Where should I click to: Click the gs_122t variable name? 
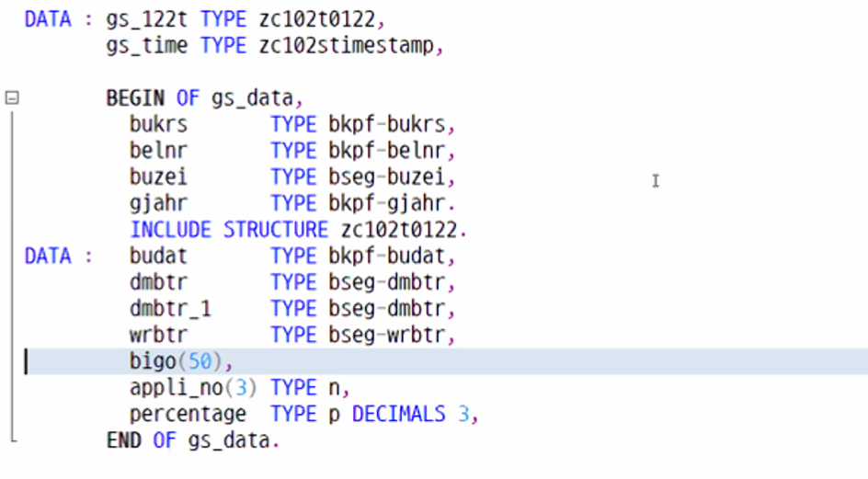(x=147, y=20)
